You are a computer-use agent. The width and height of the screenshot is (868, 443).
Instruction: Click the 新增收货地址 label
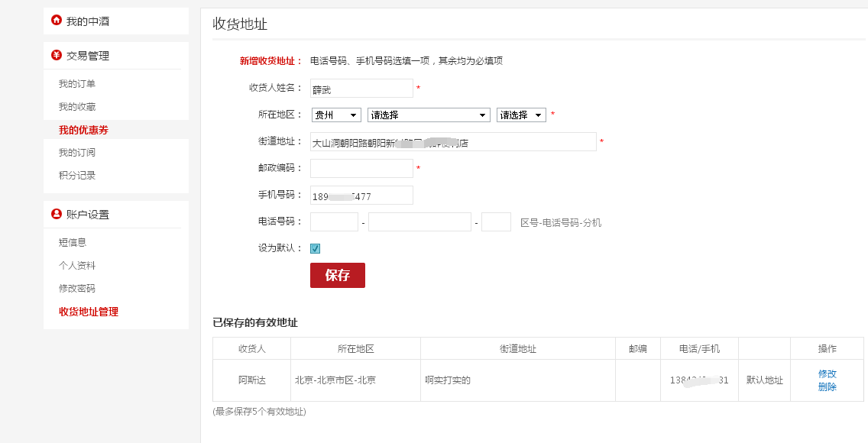pos(270,61)
